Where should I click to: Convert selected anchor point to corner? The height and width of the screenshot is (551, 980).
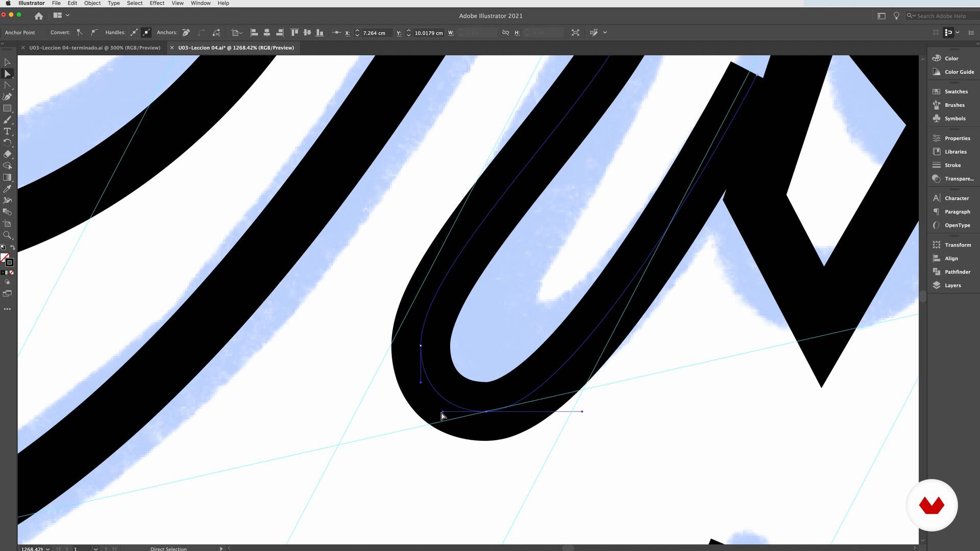pos(80,33)
